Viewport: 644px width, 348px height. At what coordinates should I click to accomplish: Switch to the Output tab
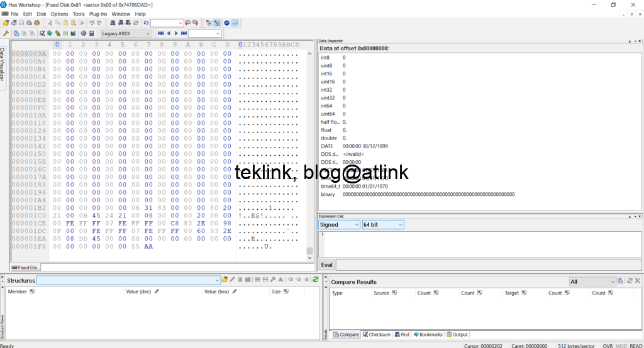click(x=457, y=334)
